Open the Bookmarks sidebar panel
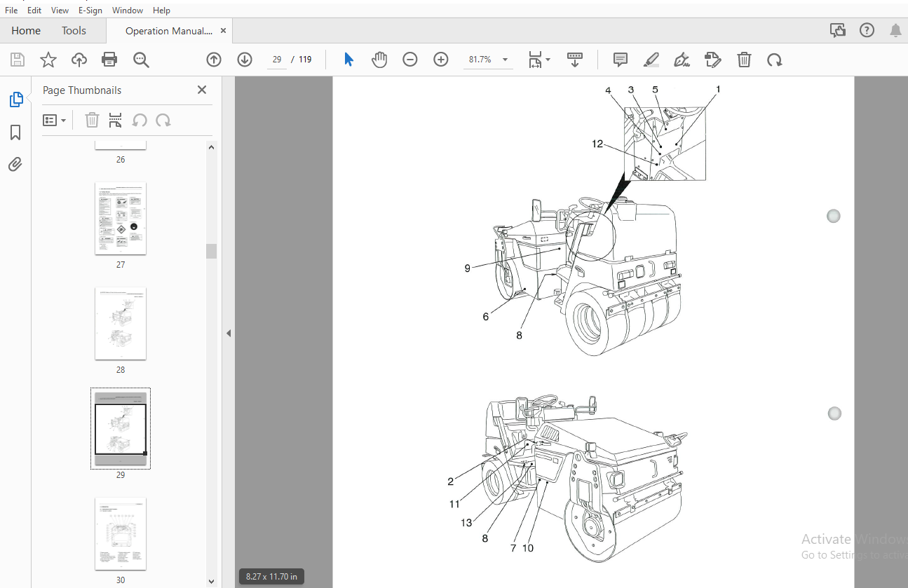Image resolution: width=908 pixels, height=588 pixels. pyautogui.click(x=15, y=132)
